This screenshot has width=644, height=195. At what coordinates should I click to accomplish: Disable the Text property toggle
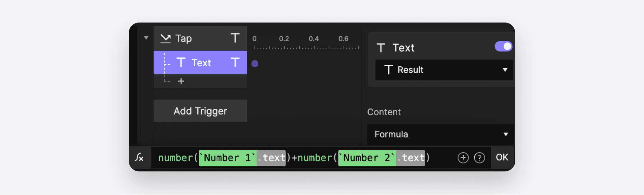tap(503, 46)
